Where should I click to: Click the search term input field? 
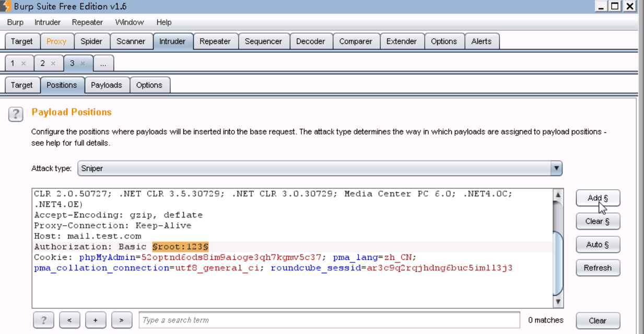point(330,320)
